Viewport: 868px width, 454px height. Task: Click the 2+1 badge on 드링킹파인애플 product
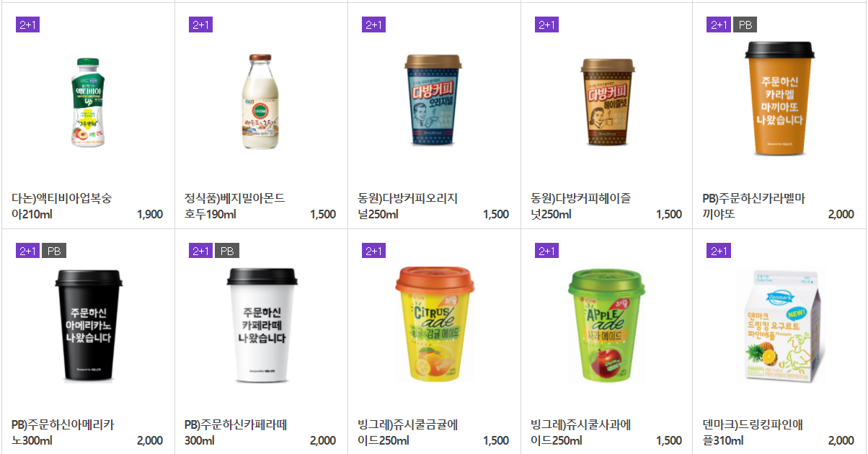pos(719,251)
